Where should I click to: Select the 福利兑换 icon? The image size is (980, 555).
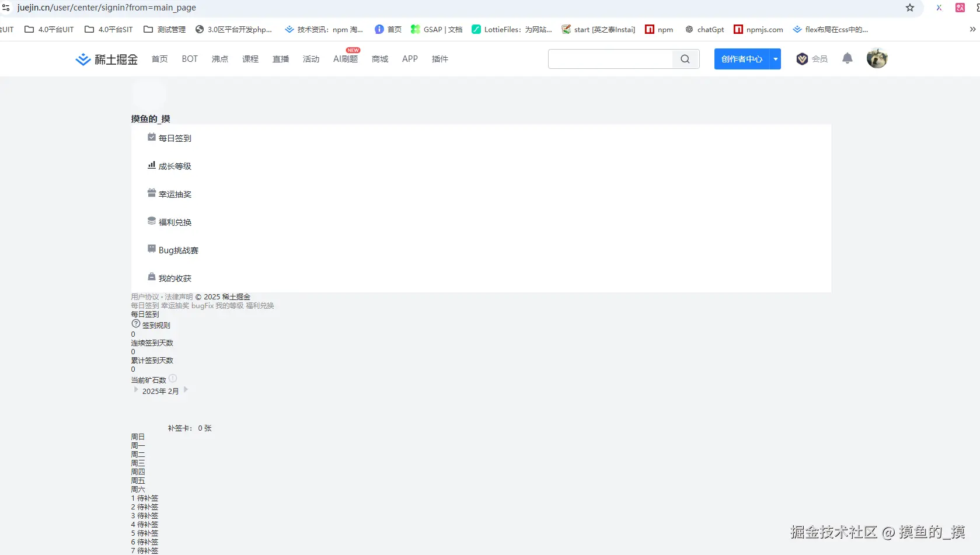(x=152, y=221)
